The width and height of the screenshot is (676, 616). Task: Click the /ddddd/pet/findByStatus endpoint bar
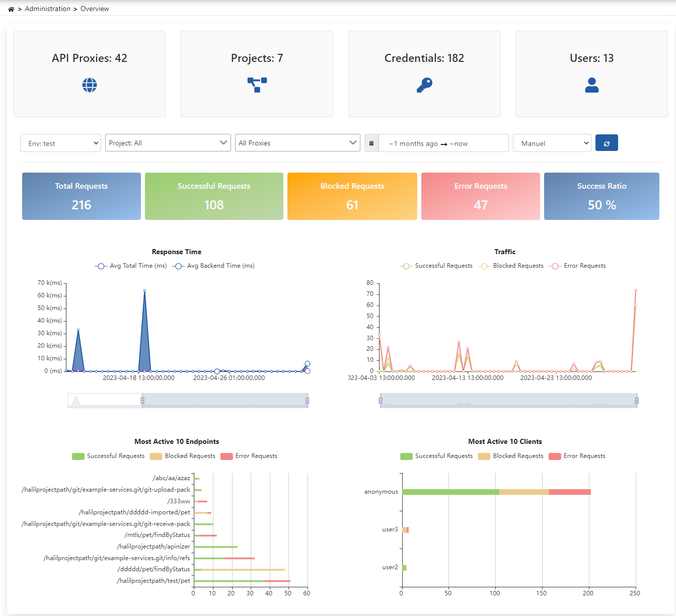point(240,570)
